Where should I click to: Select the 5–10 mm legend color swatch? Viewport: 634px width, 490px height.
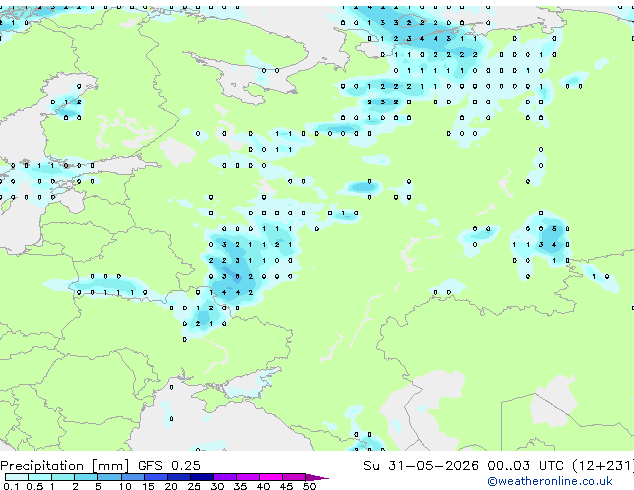[109, 477]
